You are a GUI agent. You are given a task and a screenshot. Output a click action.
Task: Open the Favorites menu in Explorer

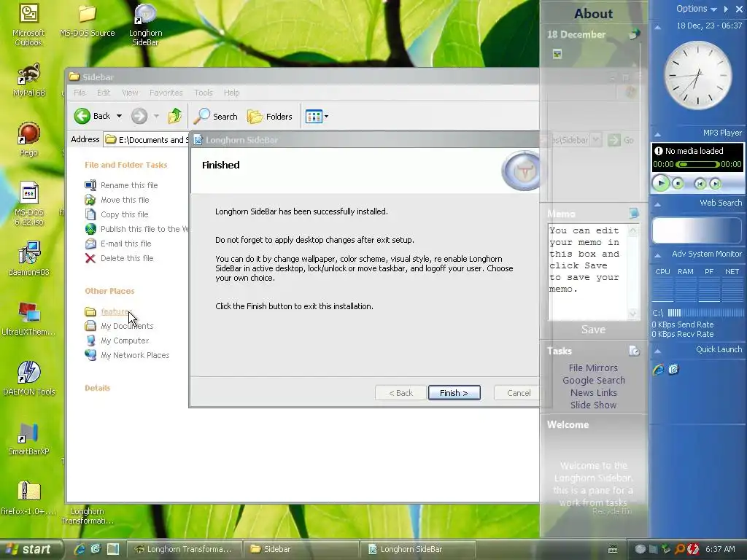coord(166,93)
